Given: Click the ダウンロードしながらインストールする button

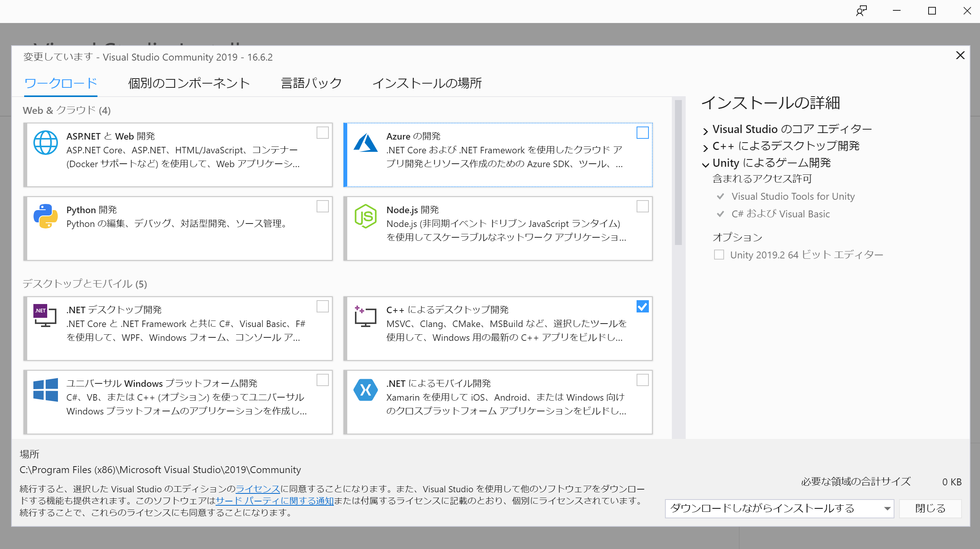Looking at the screenshot, I should (x=779, y=508).
